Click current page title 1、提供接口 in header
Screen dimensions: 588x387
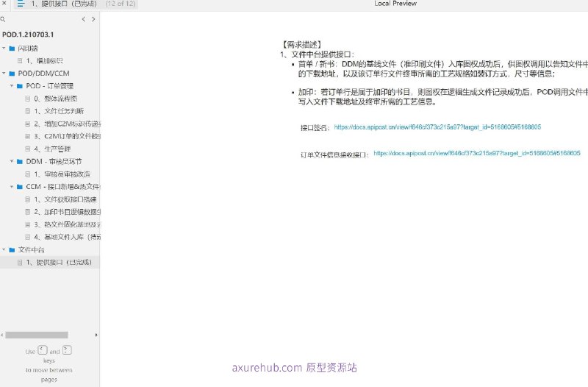click(64, 4)
